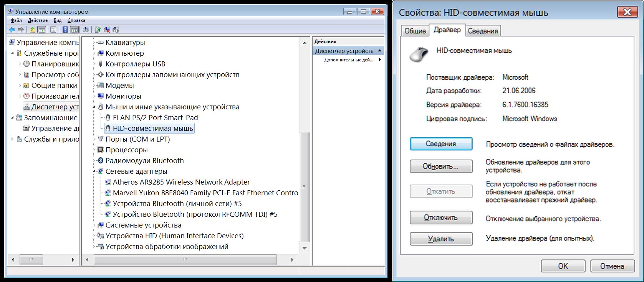The image size is (644, 282).
Task: Click the Forward arrow in the toolbar
Action: click(x=21, y=30)
